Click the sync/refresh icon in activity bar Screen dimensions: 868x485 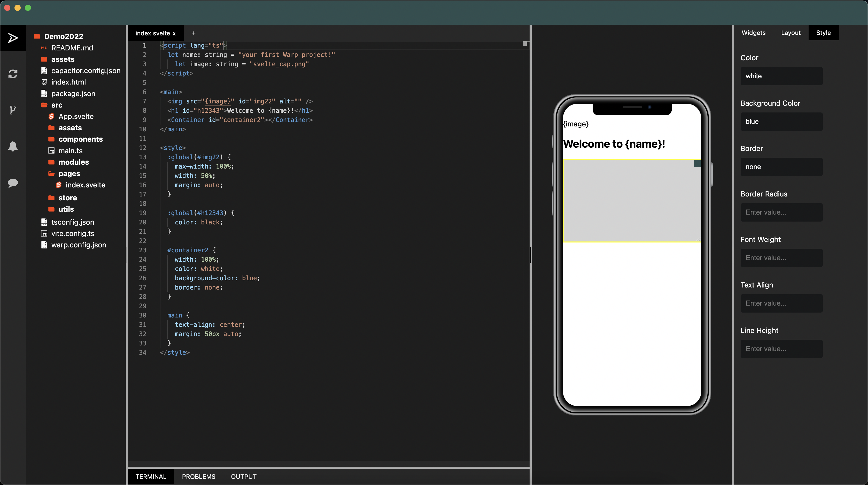pos(13,74)
